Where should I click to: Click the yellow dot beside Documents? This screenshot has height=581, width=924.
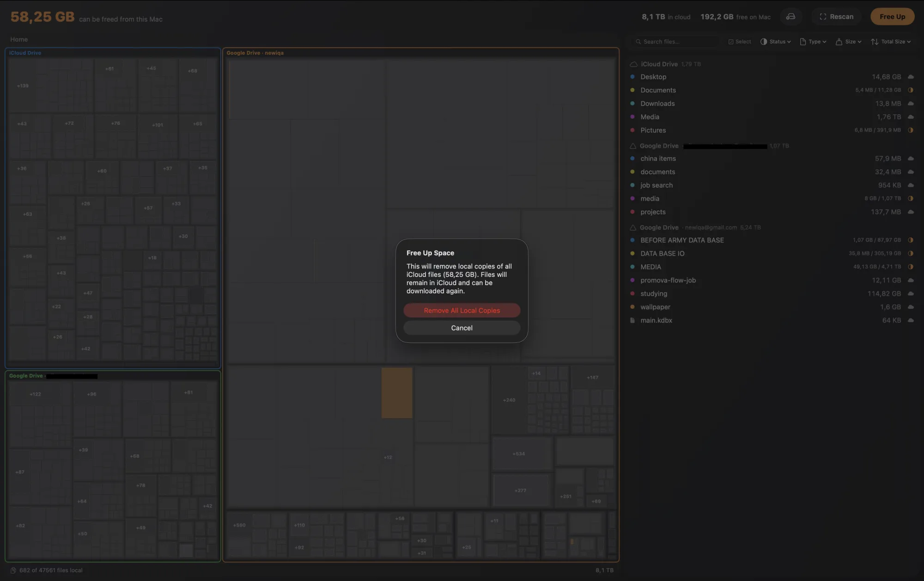pos(632,90)
